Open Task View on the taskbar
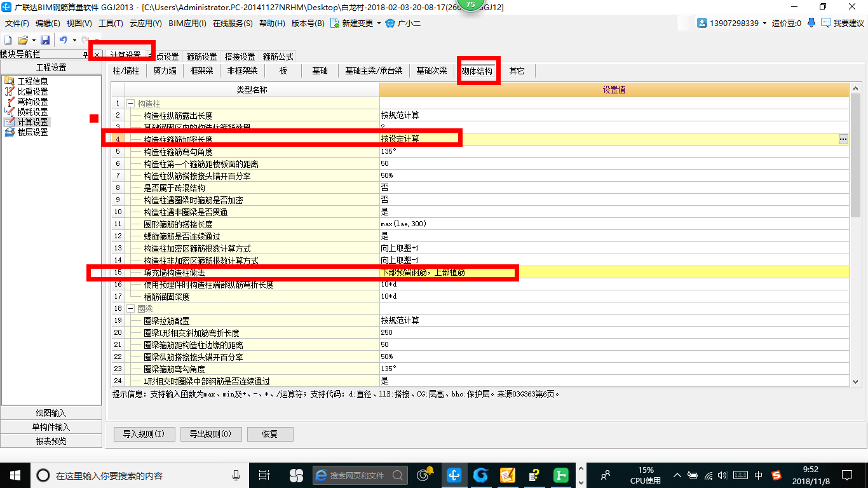Viewport: 868px width, 488px height. [x=264, y=475]
